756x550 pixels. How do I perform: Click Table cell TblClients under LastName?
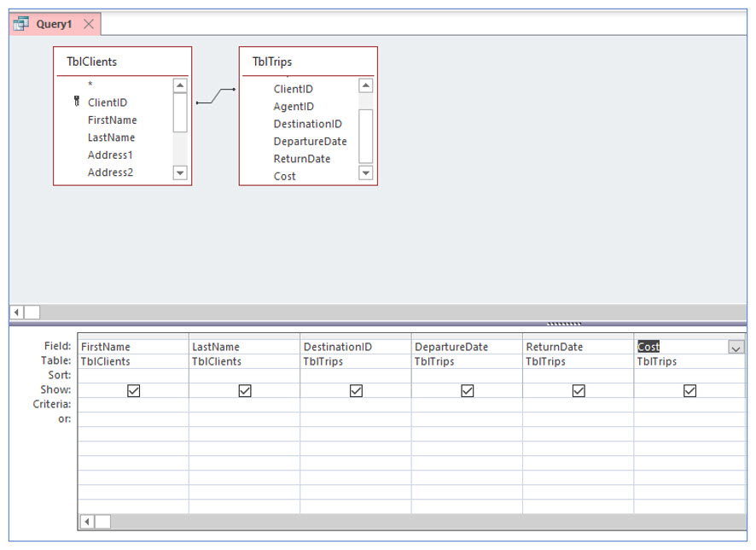(x=244, y=361)
